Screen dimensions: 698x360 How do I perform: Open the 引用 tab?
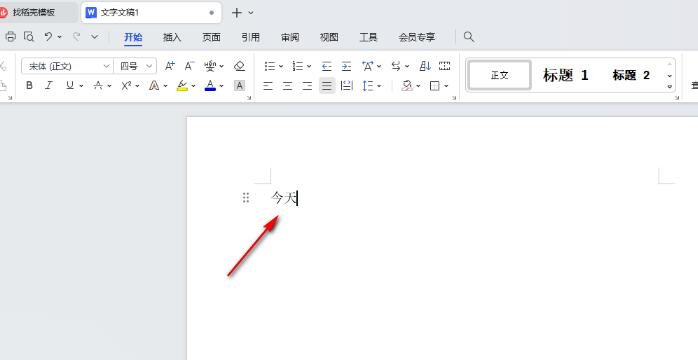pos(251,37)
